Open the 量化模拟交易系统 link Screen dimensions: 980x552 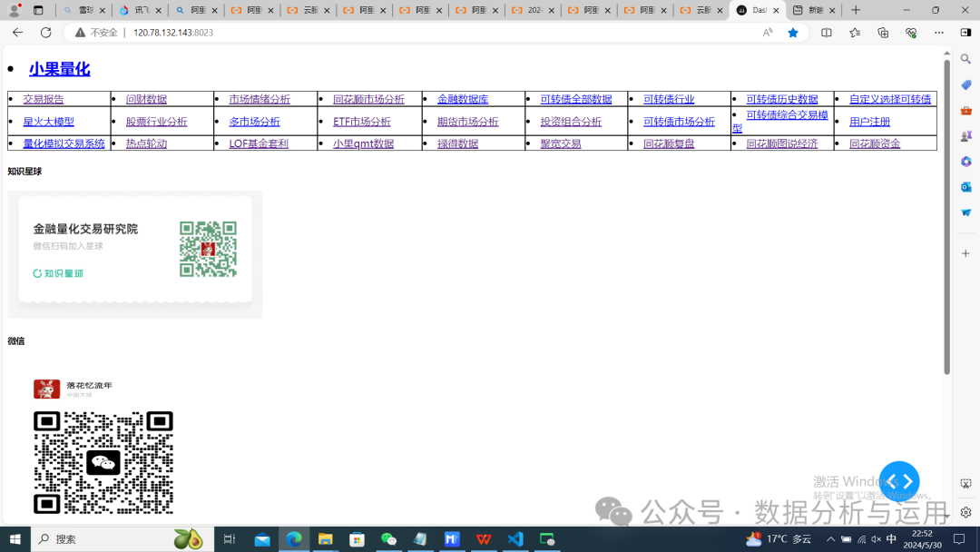pos(64,143)
